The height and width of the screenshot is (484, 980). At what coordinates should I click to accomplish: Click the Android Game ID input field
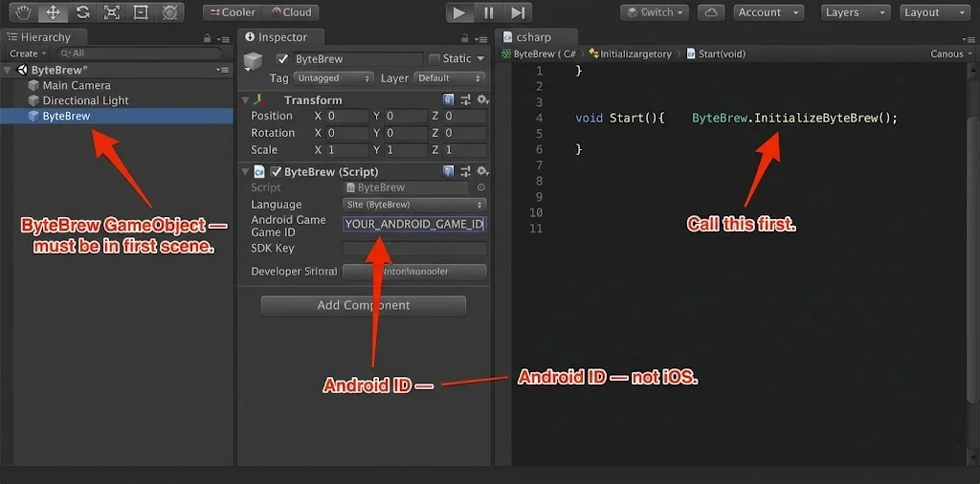pos(414,224)
